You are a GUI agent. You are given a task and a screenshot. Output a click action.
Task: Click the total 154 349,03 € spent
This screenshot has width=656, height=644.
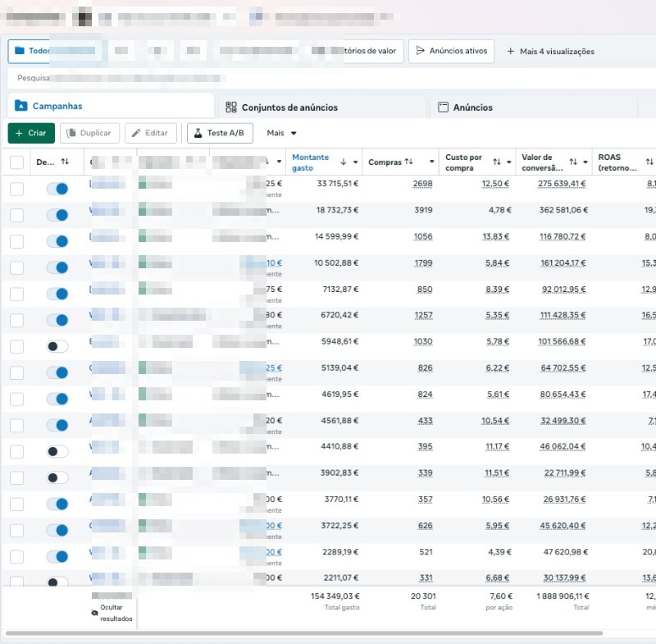335,596
